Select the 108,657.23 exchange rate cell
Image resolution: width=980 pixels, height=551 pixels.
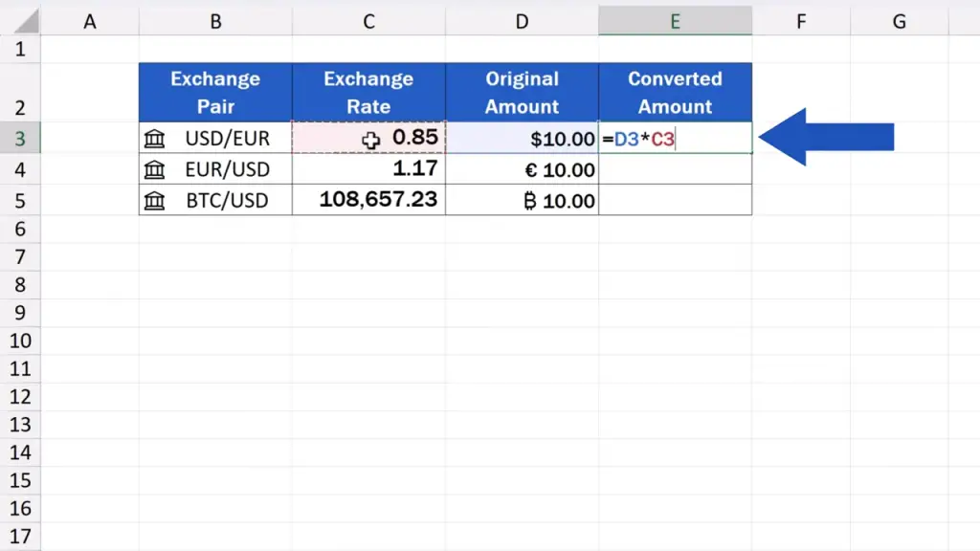click(368, 200)
